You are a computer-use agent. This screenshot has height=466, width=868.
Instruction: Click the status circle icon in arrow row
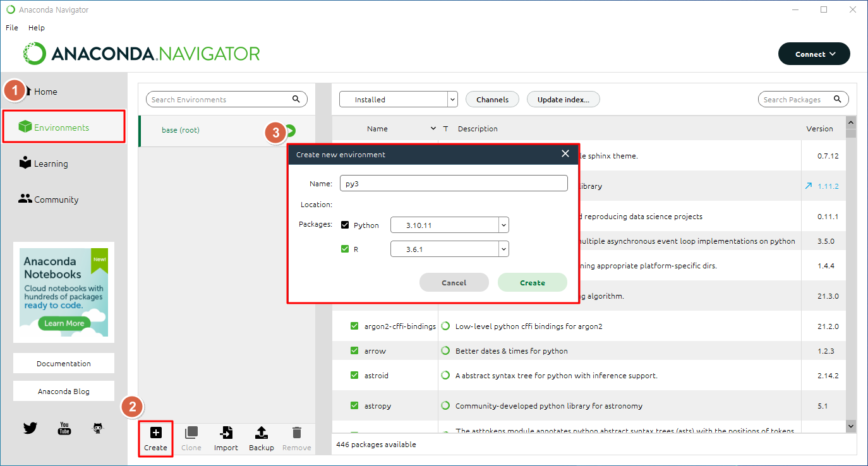[x=445, y=351]
